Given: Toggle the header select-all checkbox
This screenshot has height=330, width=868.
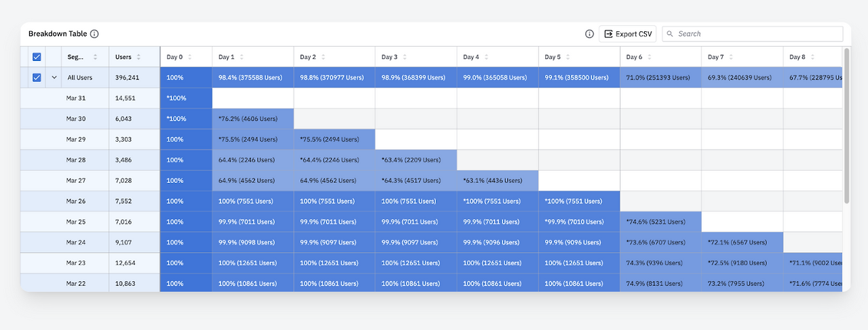Looking at the screenshot, I should [x=37, y=58].
